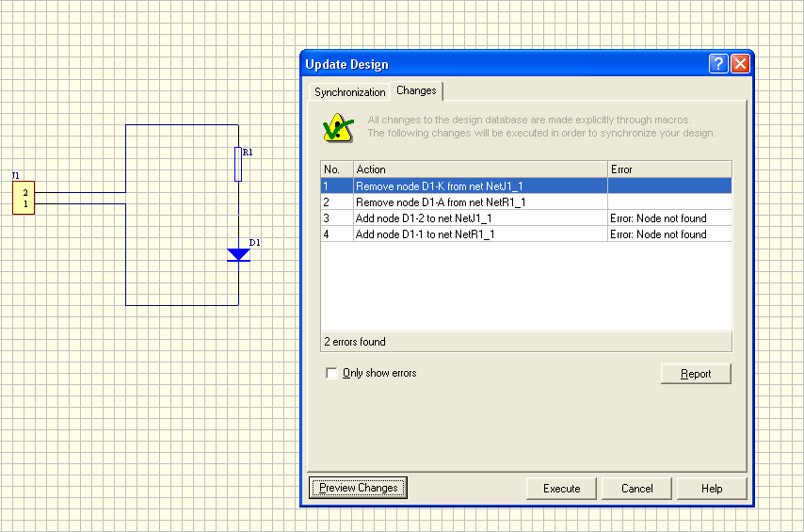This screenshot has height=532, width=804.
Task: Select the R1 resistor symbol in schematic
Action: pos(238,164)
